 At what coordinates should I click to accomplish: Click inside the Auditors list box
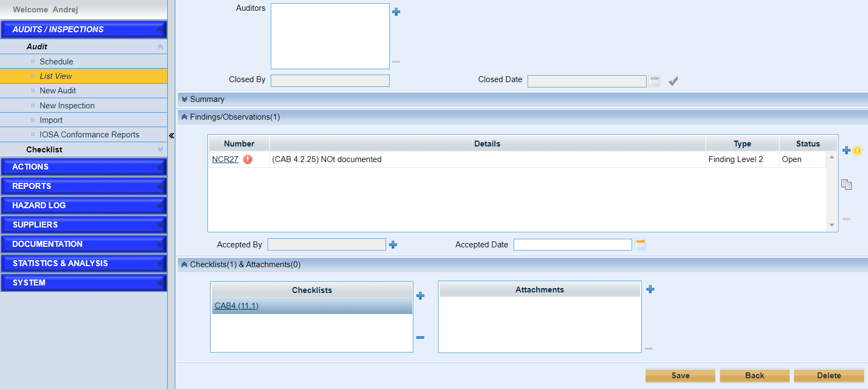330,36
